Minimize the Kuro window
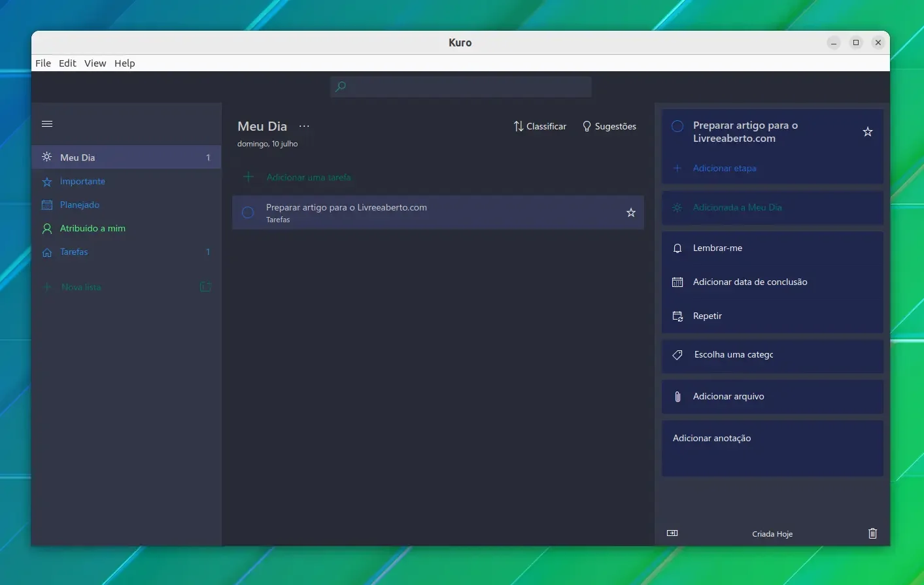Image resolution: width=924 pixels, height=585 pixels. [x=834, y=42]
